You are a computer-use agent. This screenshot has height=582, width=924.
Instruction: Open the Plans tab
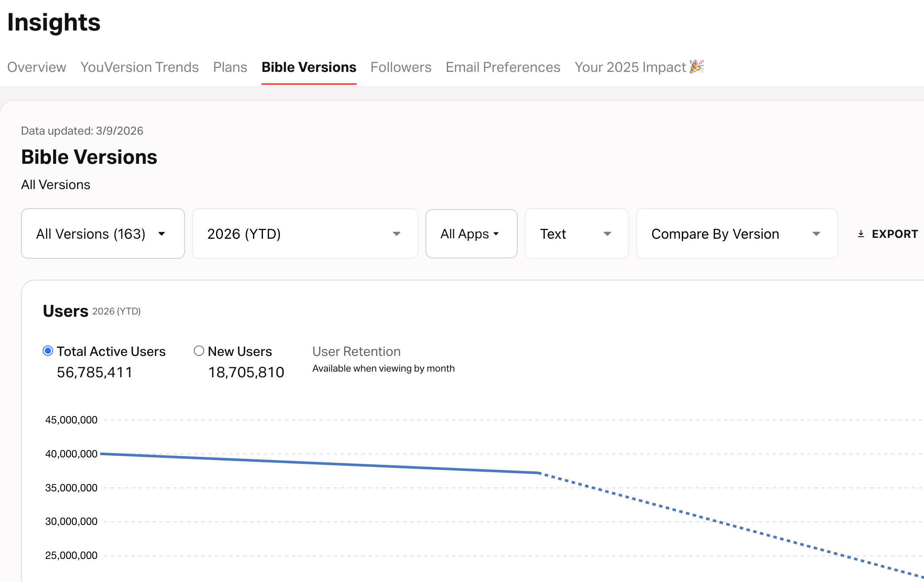click(x=230, y=67)
